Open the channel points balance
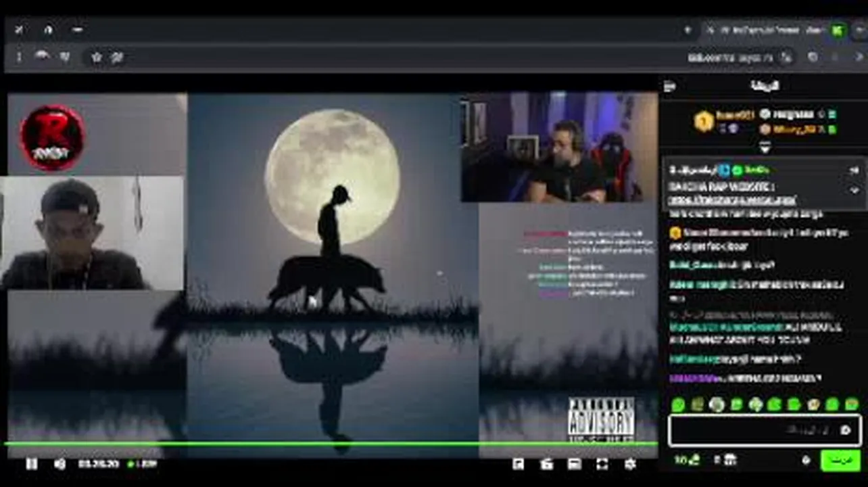 tap(687, 461)
